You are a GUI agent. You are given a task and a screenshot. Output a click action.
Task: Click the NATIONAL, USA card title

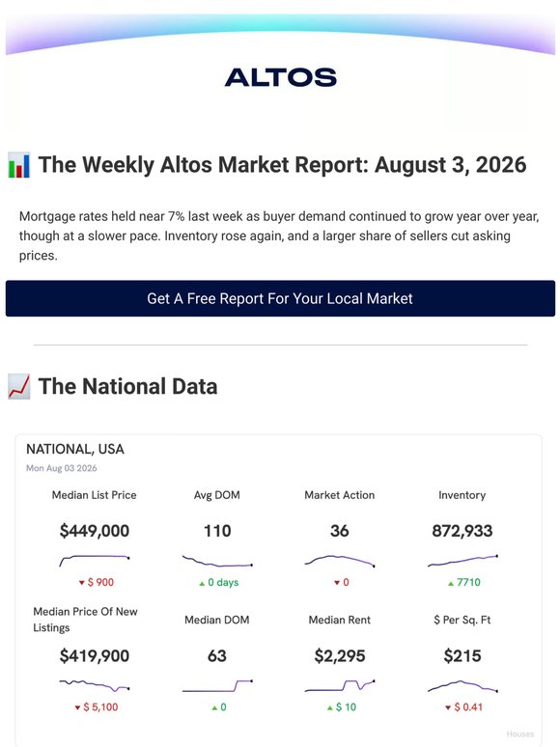75,449
